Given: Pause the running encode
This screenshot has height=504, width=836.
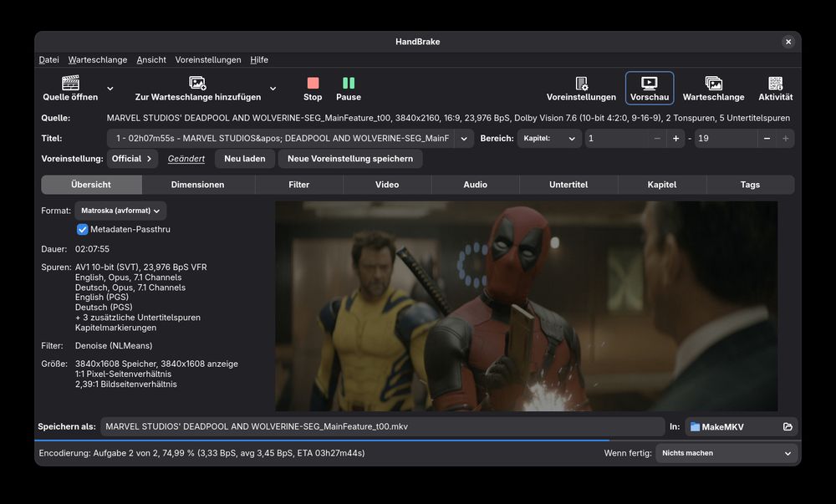Looking at the screenshot, I should click(348, 88).
